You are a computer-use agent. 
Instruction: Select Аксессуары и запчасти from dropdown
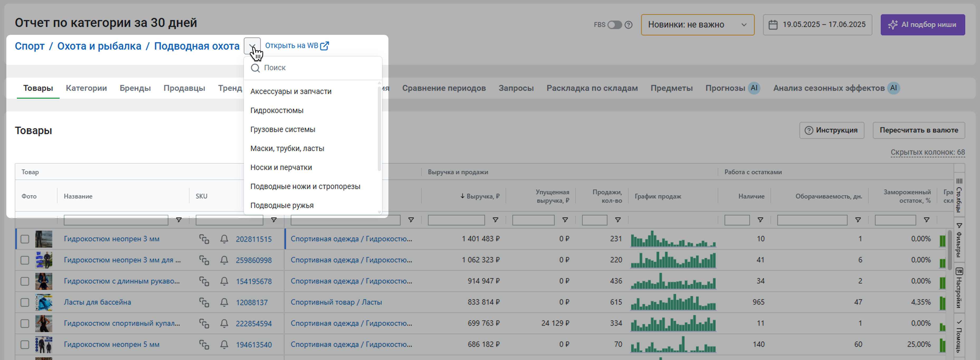pos(291,91)
